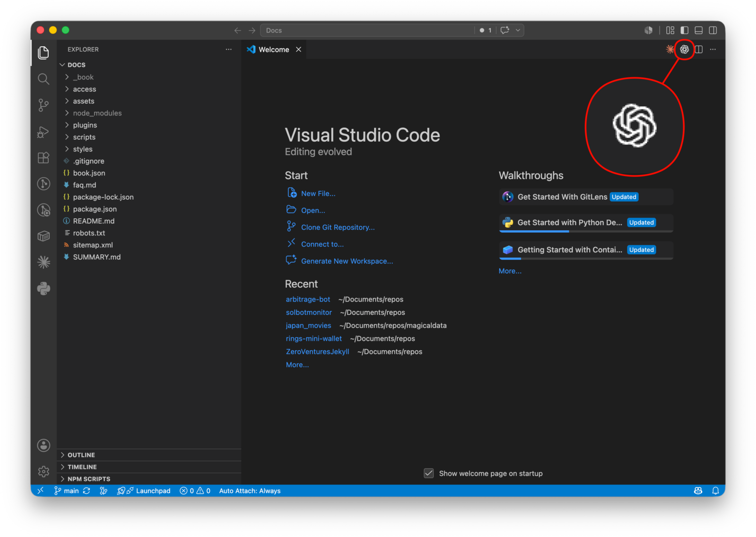Open README.md file

[x=149, y=221]
